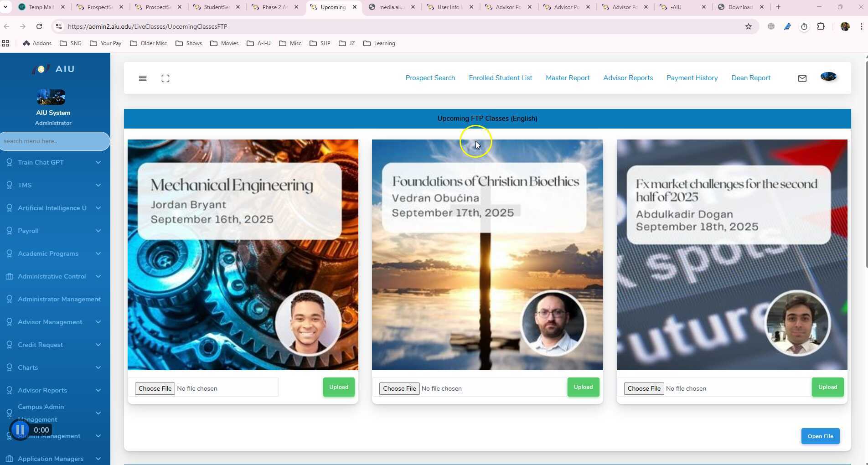
Task: Focus the search menu input field
Action: [54, 141]
